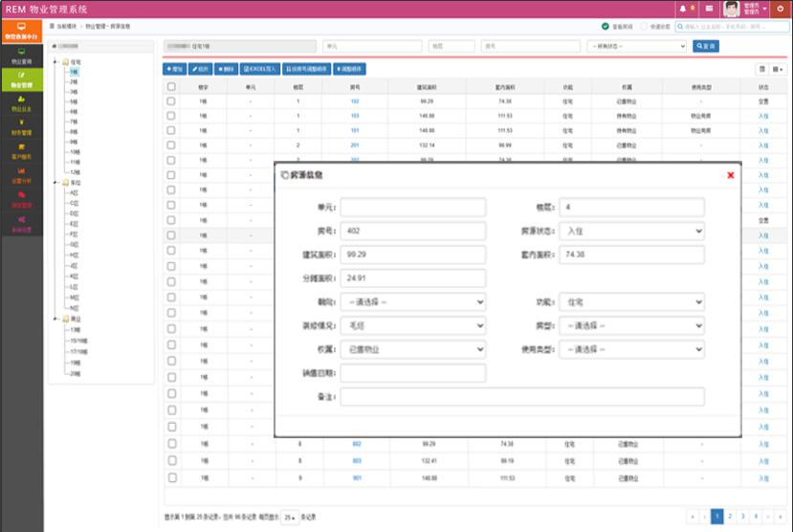Select 20栋 under 商业 tree
The image size is (793, 532).
click(x=76, y=374)
